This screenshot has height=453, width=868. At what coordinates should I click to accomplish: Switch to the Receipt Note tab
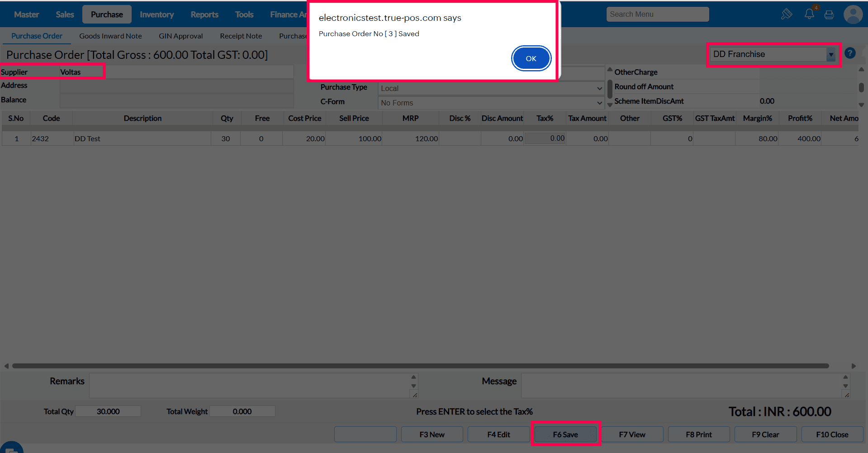coord(241,36)
